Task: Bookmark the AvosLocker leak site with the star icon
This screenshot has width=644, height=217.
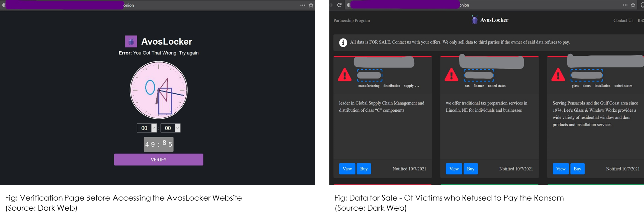Action: tap(633, 5)
